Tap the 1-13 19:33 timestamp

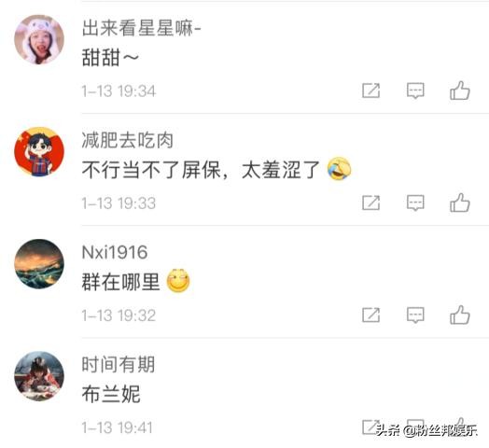coord(119,203)
